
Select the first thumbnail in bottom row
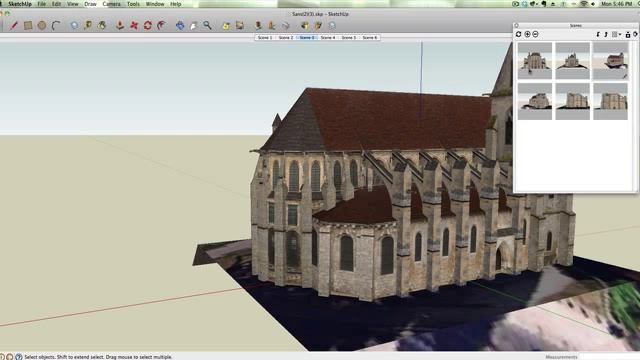535,101
